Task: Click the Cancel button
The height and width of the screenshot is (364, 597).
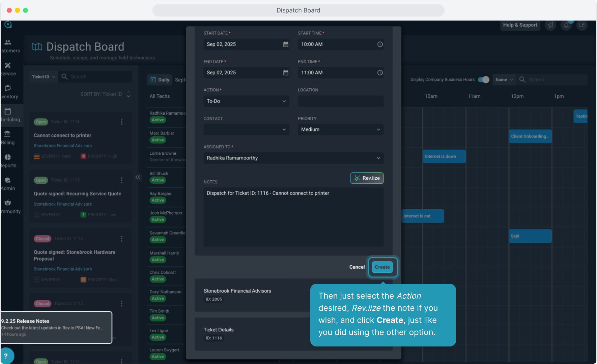Action: pos(357,267)
